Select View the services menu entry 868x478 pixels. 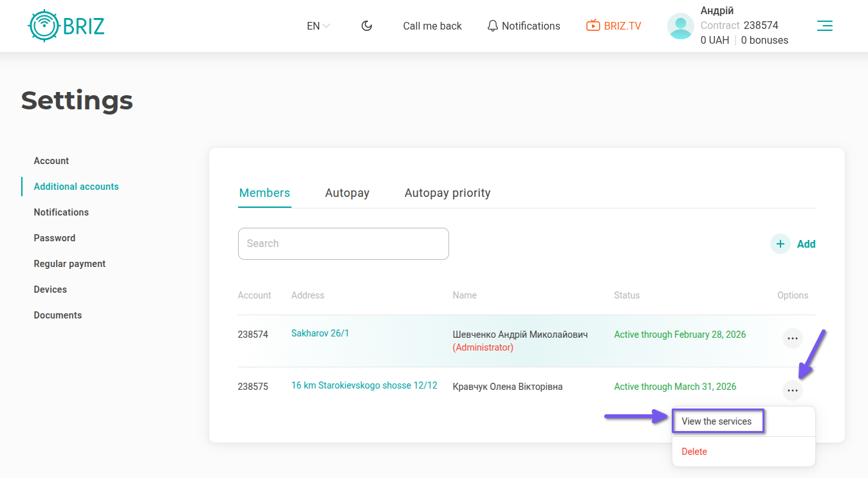click(x=717, y=421)
